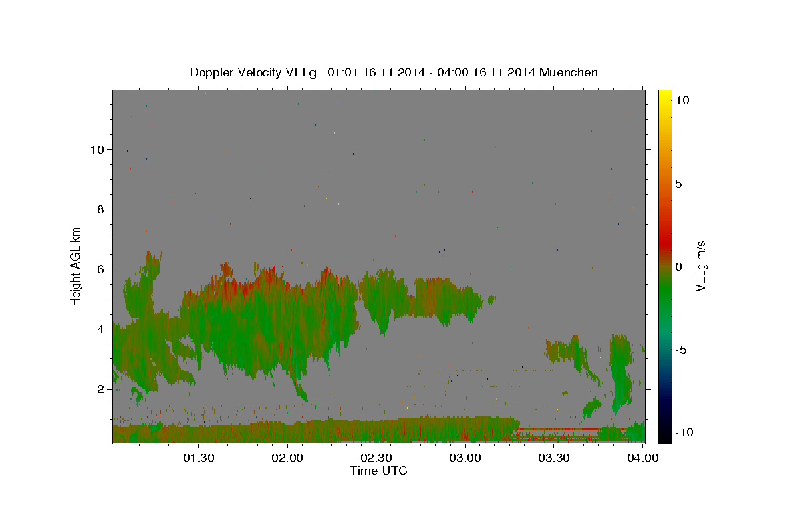798x532 pixels.
Task: Click the 'Height AGL km' axis label
Action: point(76,266)
